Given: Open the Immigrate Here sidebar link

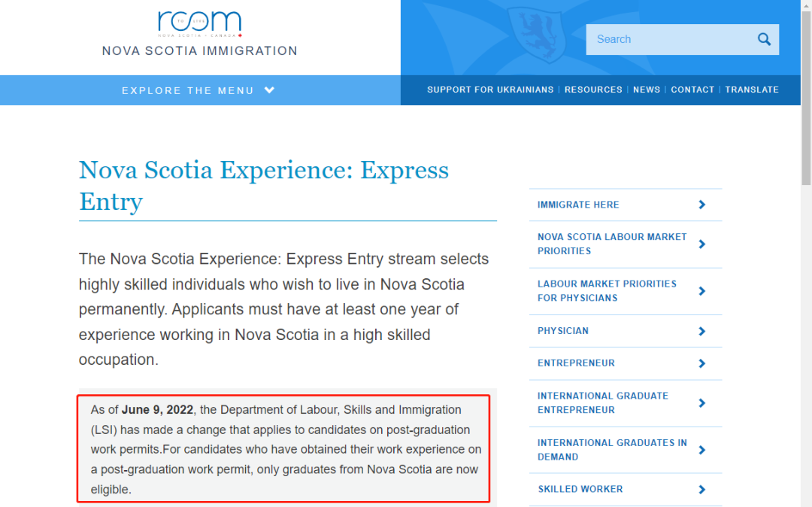Looking at the screenshot, I should coord(578,205).
